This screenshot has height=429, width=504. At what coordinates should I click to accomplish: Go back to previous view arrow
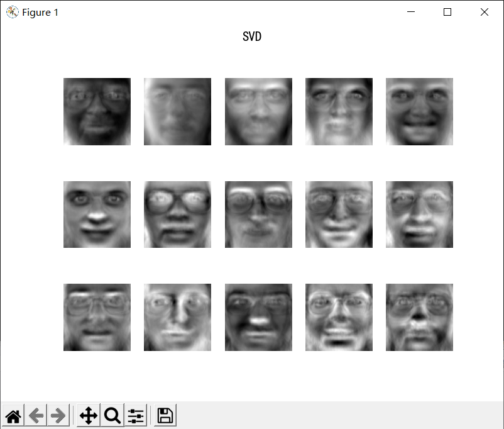coord(36,416)
